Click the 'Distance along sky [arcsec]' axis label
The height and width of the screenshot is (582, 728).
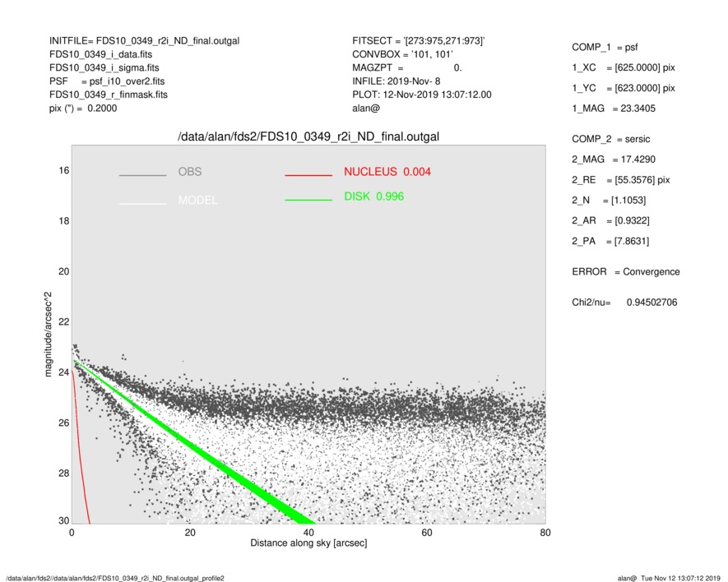coord(308,544)
